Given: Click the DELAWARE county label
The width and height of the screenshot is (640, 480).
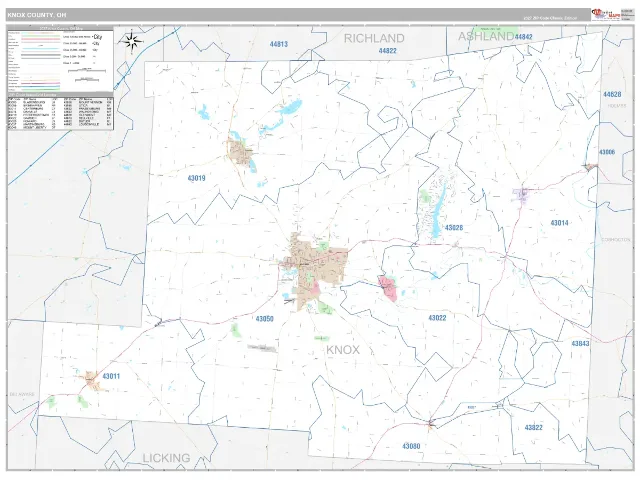Looking at the screenshot, I should click(22, 394).
